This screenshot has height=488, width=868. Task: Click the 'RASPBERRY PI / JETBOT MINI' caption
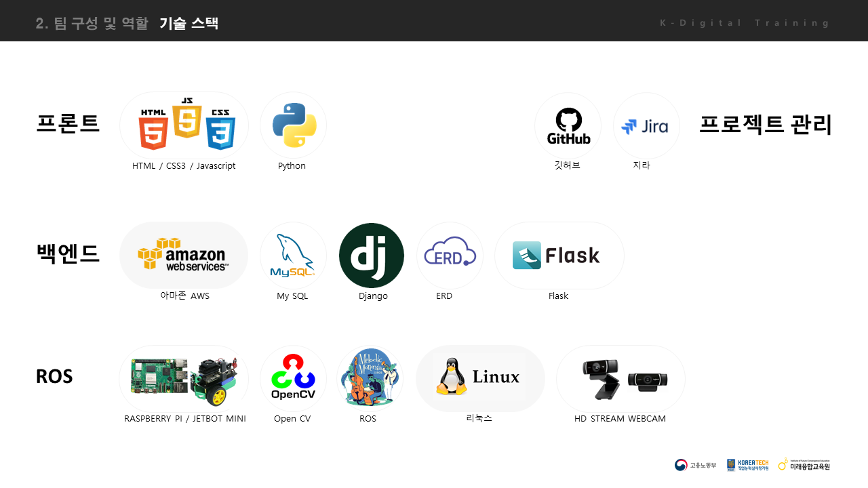185,419
